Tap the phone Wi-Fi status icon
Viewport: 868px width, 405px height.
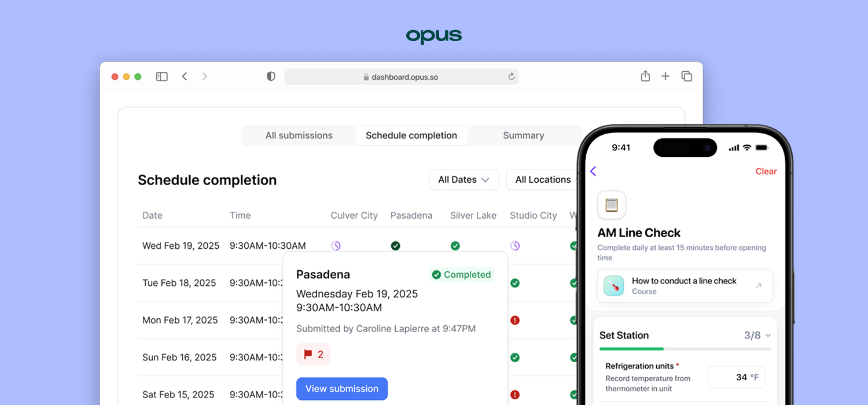[x=747, y=148]
